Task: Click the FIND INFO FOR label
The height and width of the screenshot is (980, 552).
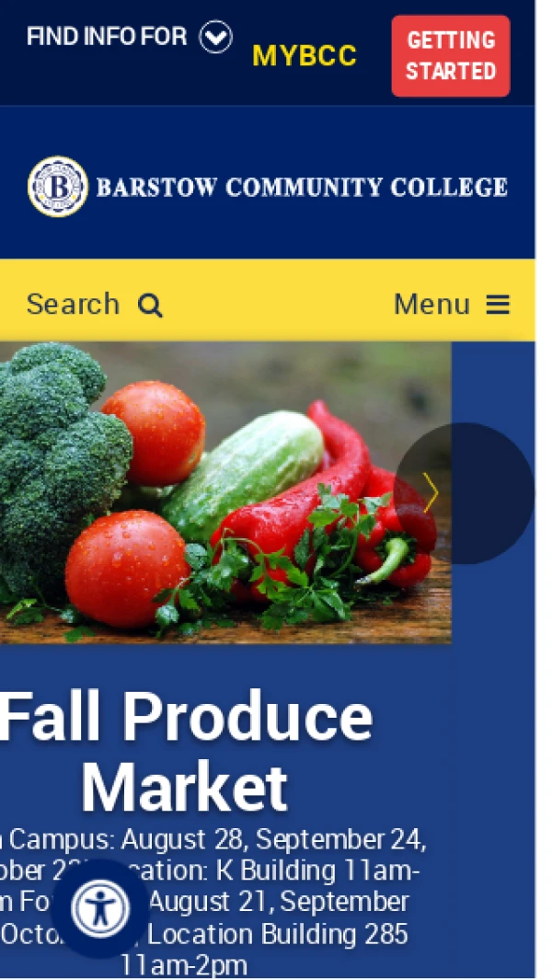Action: pyautogui.click(x=107, y=37)
